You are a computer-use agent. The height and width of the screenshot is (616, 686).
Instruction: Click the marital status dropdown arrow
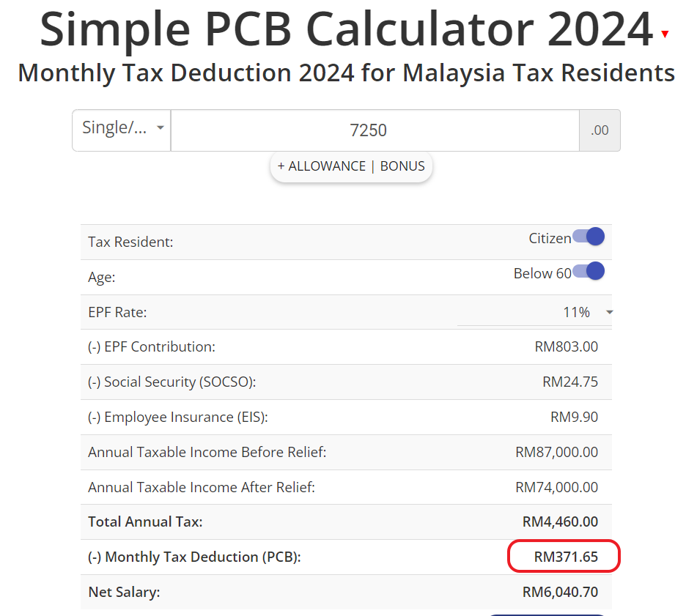(x=160, y=127)
